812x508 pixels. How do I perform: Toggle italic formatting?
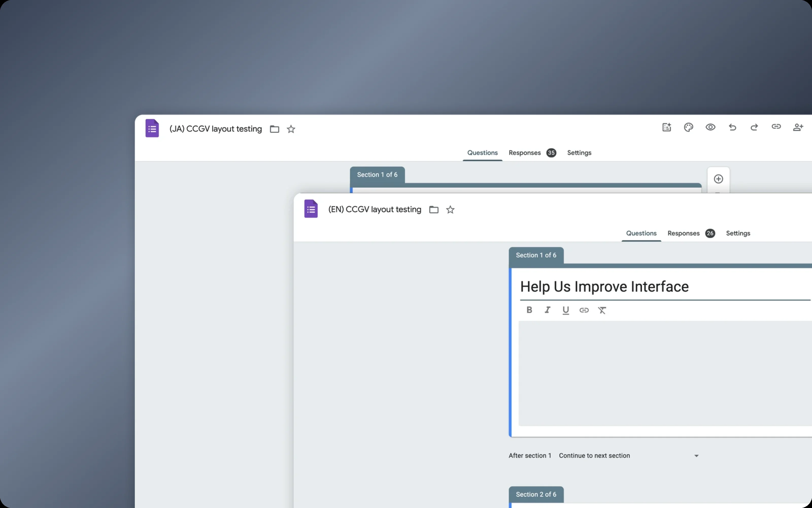click(x=547, y=310)
